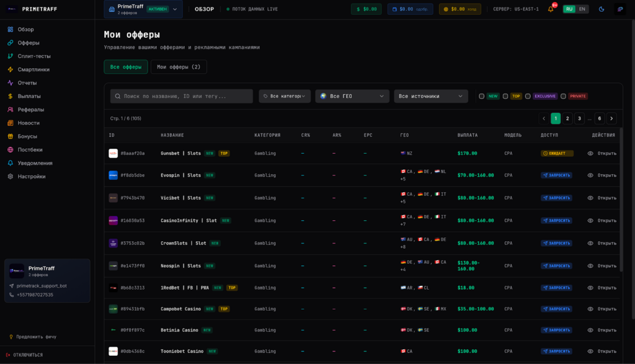Click eye icon for Betinia Casino row

point(590,330)
